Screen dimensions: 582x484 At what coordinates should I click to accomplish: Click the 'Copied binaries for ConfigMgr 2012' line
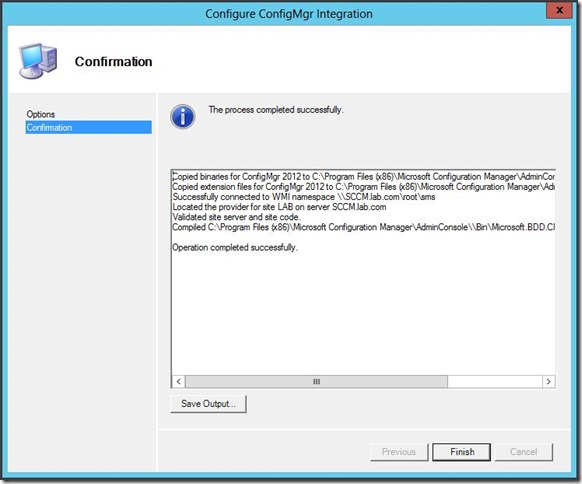363,177
